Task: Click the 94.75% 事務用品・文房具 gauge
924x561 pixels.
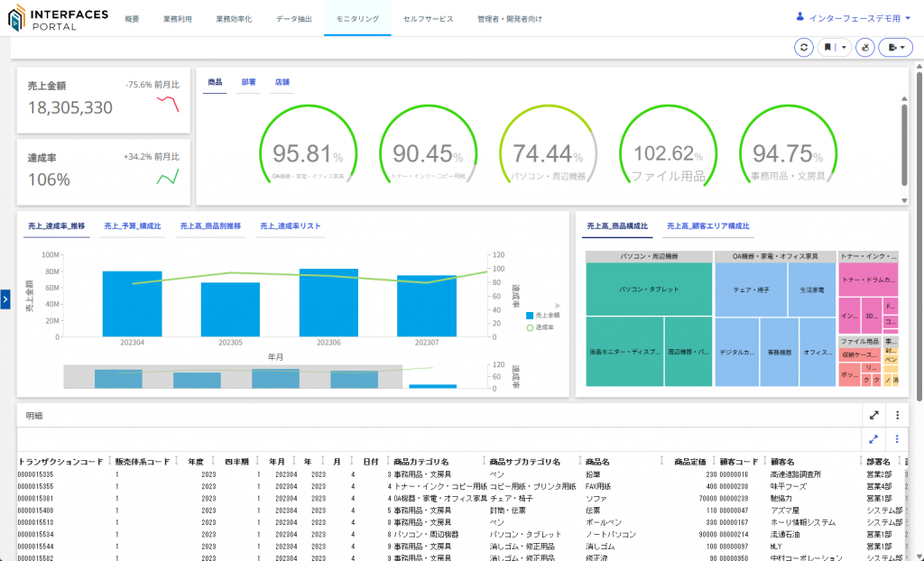Action: tap(788, 145)
